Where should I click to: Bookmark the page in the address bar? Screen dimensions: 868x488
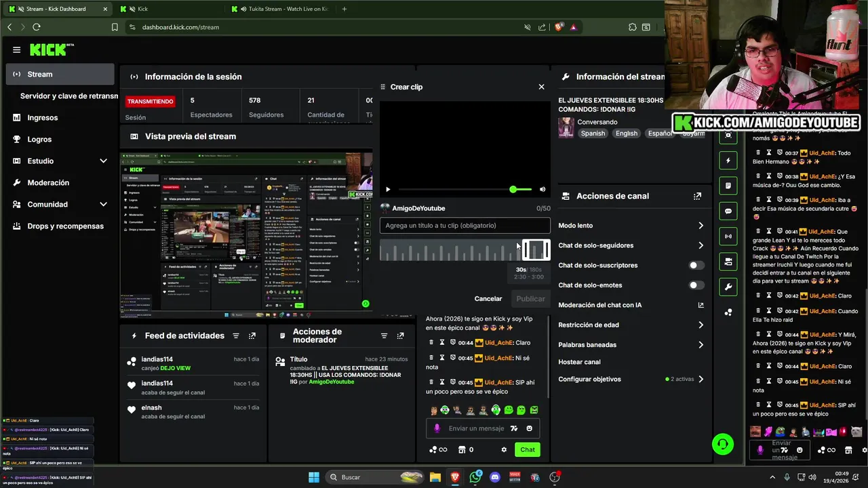pos(115,27)
